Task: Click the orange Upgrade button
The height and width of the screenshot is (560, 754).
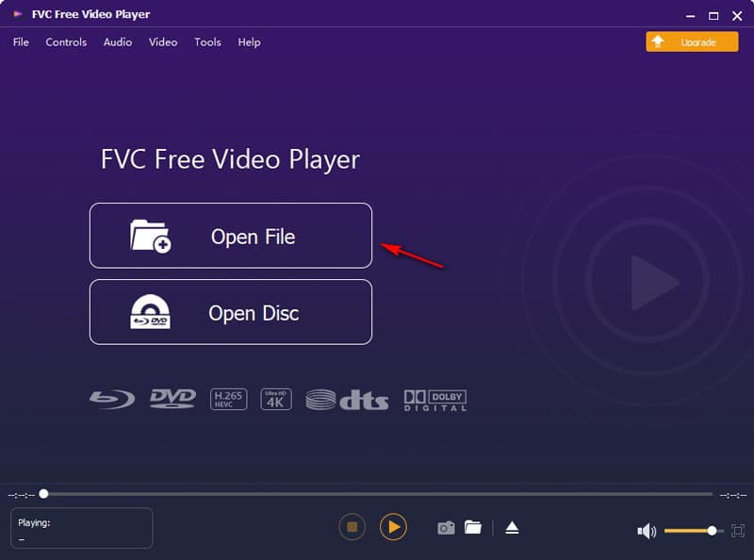Action: (692, 41)
